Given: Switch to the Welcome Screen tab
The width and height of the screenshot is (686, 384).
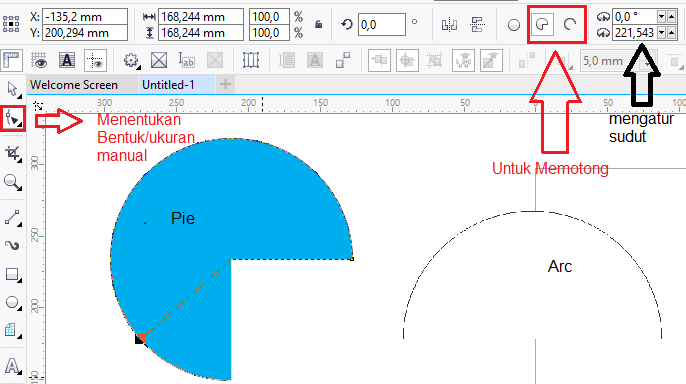Looking at the screenshot, I should pyautogui.click(x=74, y=85).
